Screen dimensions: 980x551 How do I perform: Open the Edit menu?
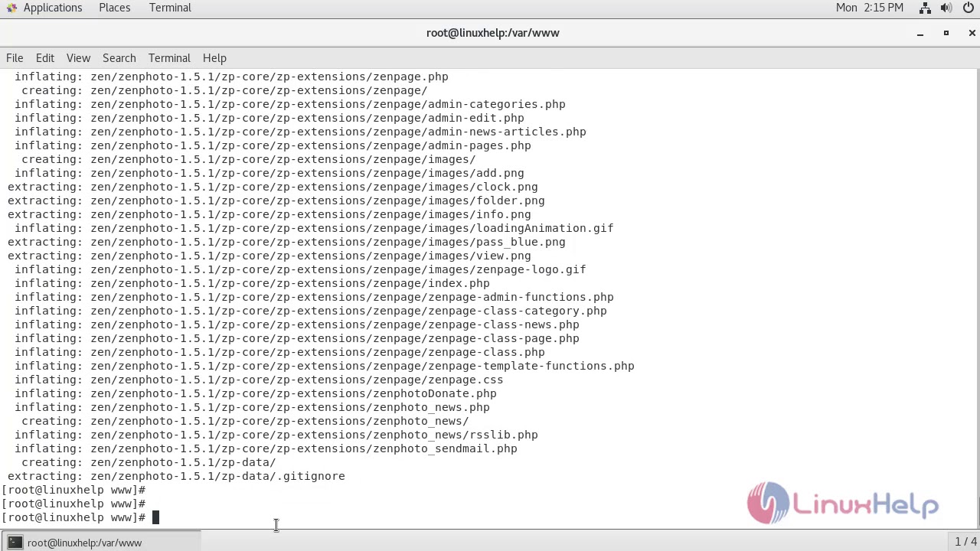[45, 58]
